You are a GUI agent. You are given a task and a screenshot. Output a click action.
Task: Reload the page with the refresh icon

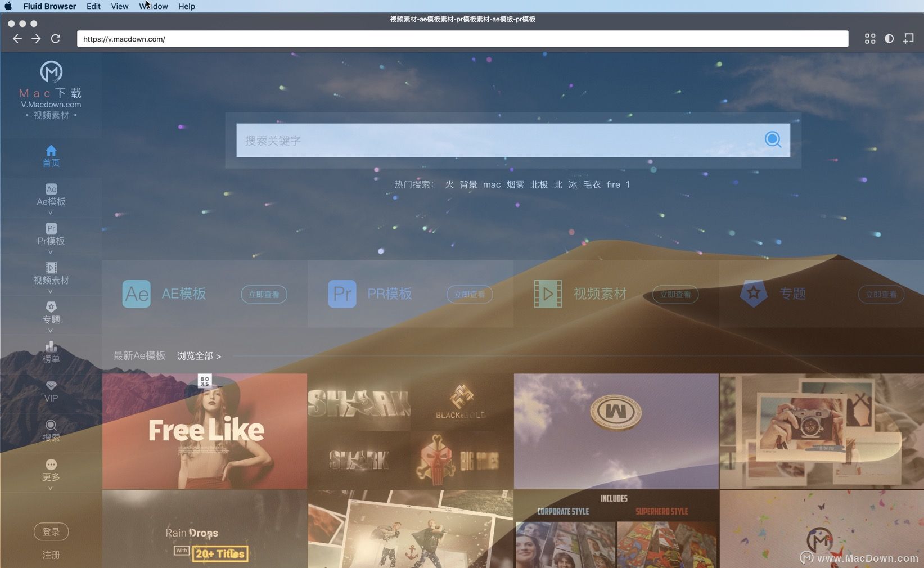pyautogui.click(x=55, y=39)
